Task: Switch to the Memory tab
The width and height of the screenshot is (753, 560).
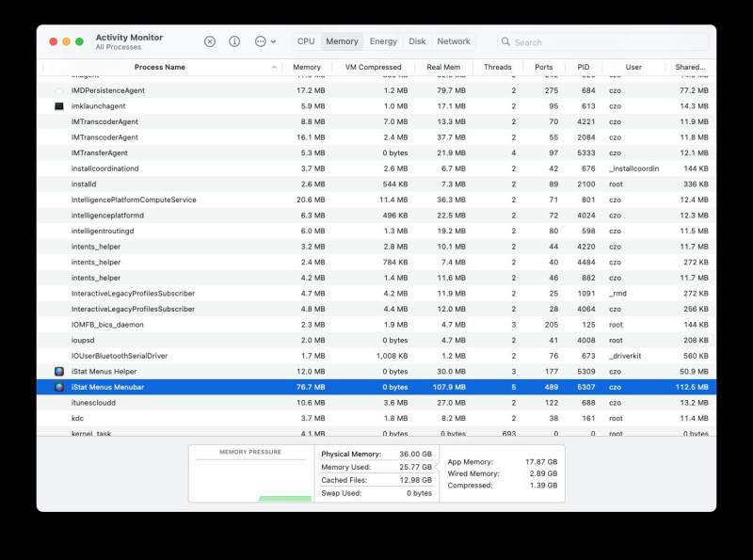Action: (x=342, y=41)
